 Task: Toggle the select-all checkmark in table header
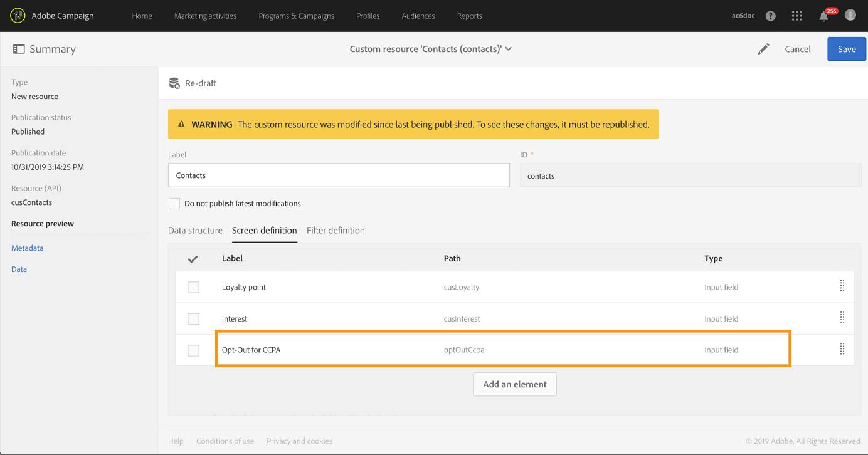pos(193,259)
